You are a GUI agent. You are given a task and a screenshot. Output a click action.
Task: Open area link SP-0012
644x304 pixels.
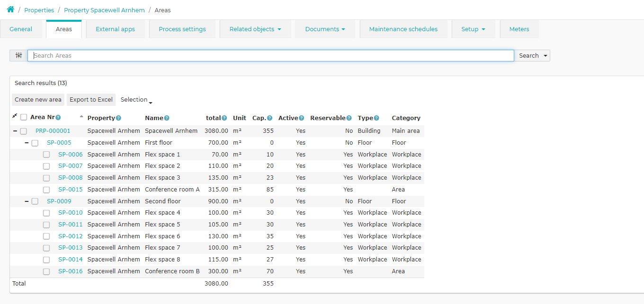[x=71, y=236]
